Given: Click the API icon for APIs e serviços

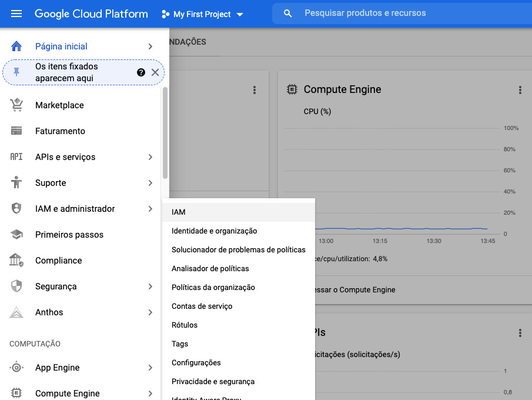Looking at the screenshot, I should click(x=16, y=156).
